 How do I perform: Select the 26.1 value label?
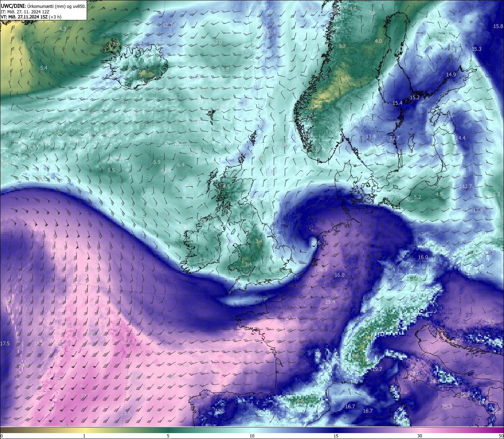point(434,381)
